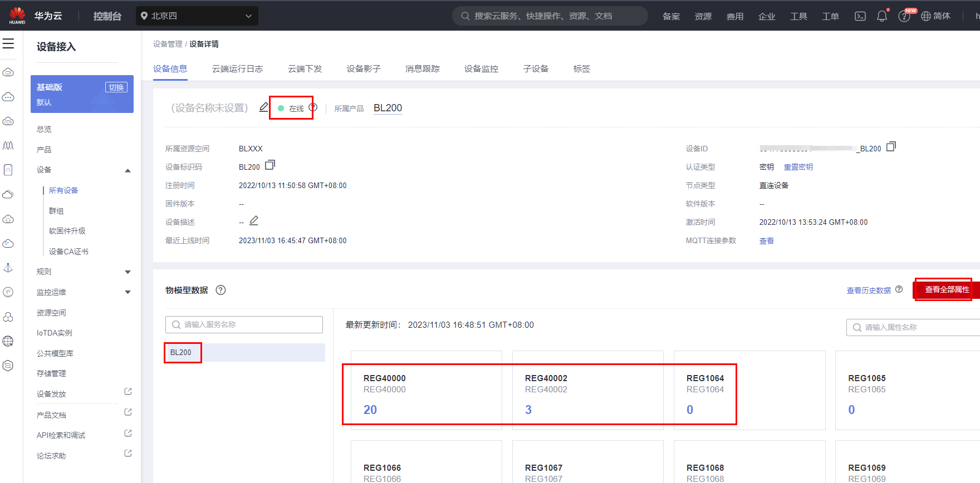
Task: Open help icon beside 物模型数据
Action: coord(221,290)
